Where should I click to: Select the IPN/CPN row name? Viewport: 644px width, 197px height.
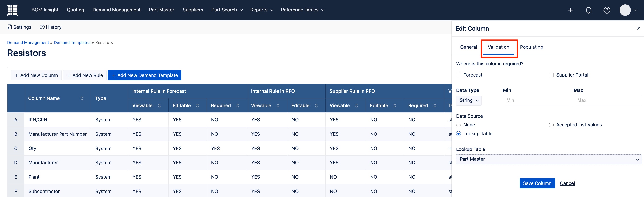pyautogui.click(x=38, y=120)
